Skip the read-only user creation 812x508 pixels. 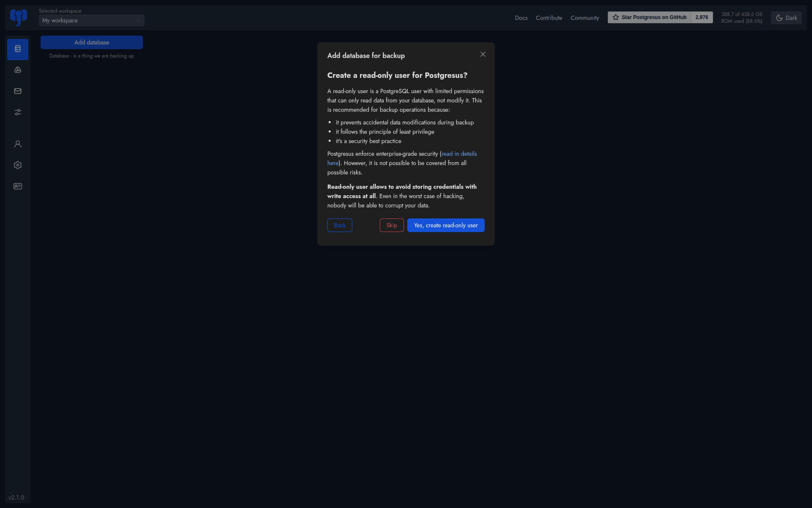coord(391,225)
